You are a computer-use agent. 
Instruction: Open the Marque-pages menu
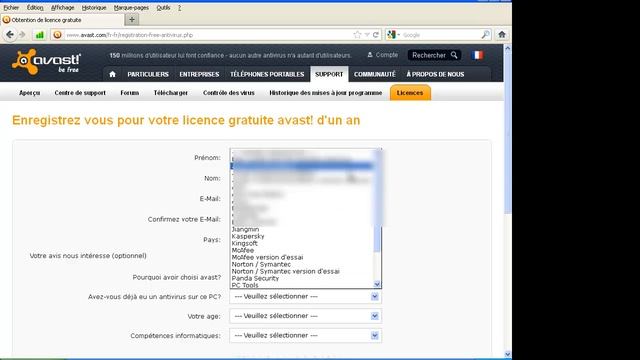[131, 8]
